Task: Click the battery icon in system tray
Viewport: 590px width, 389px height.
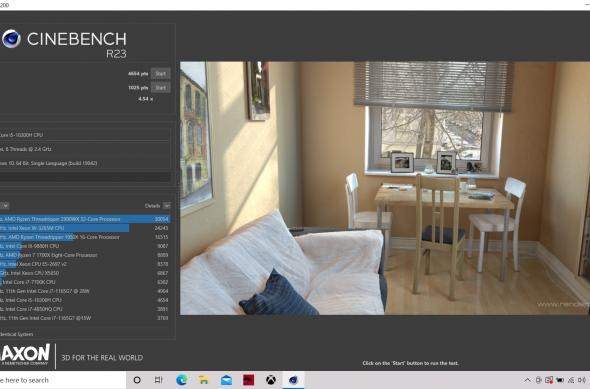Action: (x=560, y=380)
